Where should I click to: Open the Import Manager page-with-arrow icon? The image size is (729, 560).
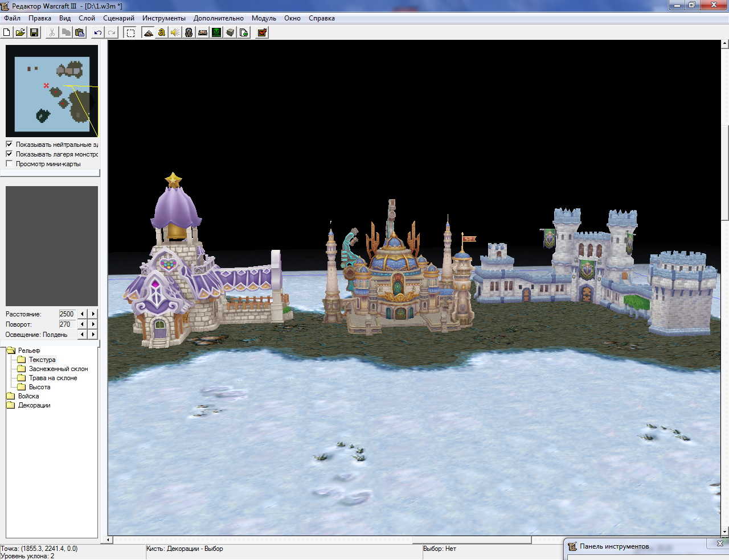point(244,32)
